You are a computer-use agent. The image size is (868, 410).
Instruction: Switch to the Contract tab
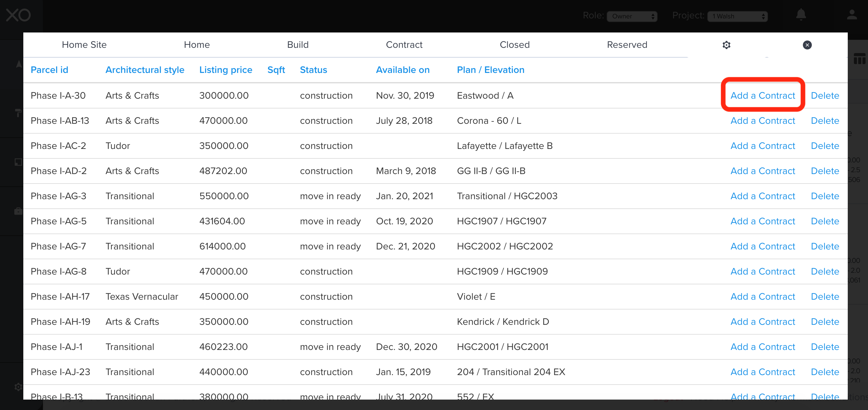tap(404, 45)
